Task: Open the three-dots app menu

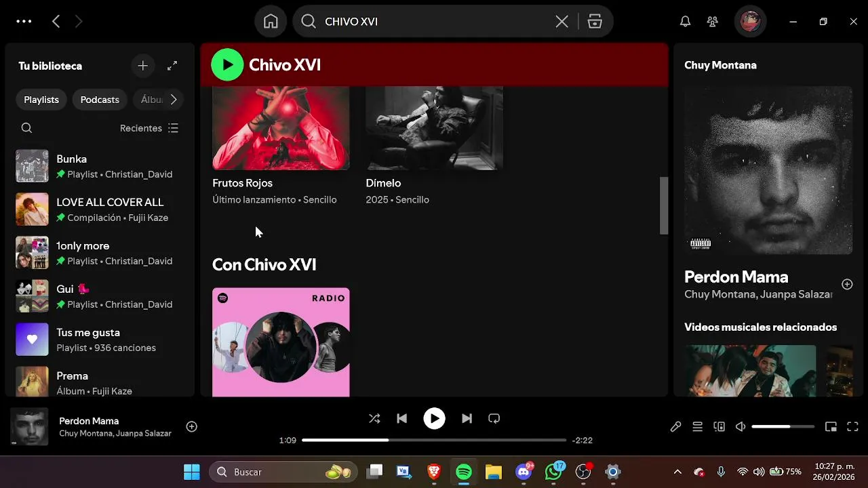Action: (x=24, y=22)
